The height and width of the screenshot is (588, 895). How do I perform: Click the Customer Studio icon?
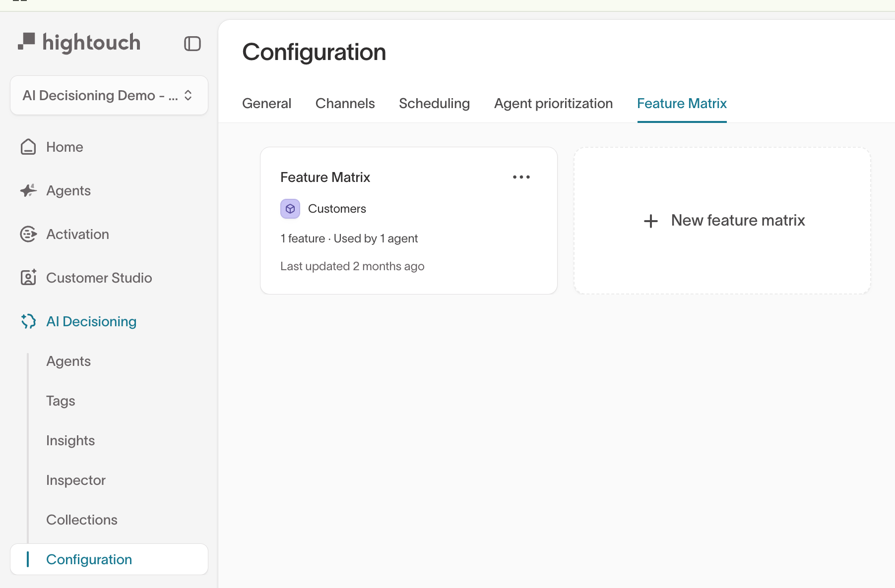[x=28, y=278]
